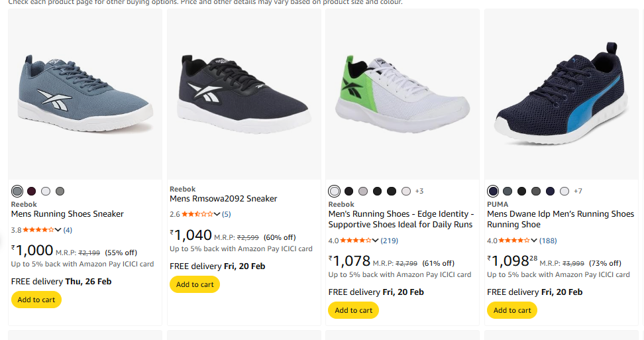The height and width of the screenshot is (340, 644).
Task: Expand rating chevron for Edge Identity shoes
Action: (x=376, y=241)
